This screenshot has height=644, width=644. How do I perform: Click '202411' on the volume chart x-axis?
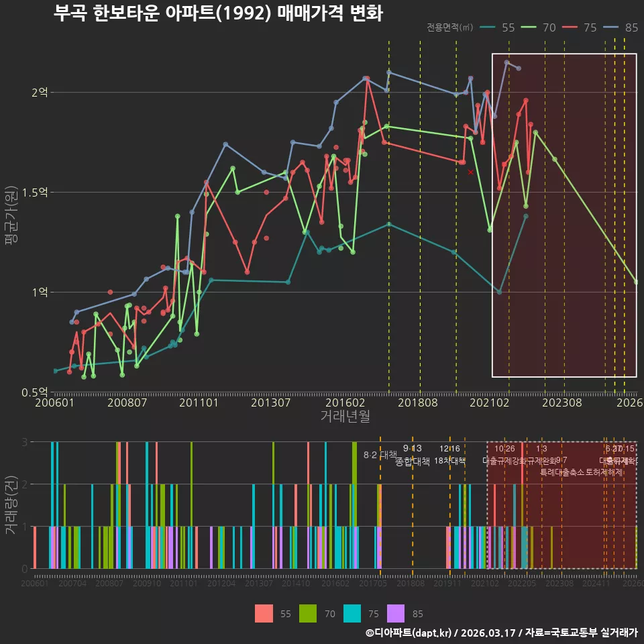pos(596,583)
